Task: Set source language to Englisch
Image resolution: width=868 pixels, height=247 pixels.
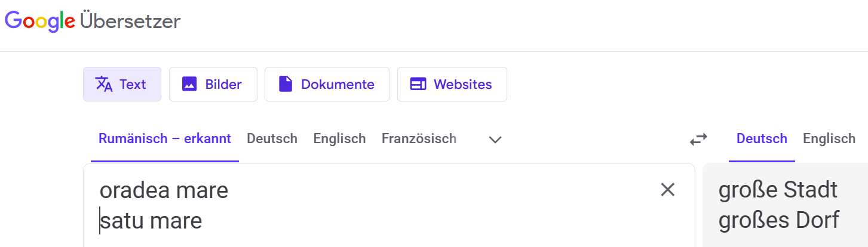Action: coord(339,139)
